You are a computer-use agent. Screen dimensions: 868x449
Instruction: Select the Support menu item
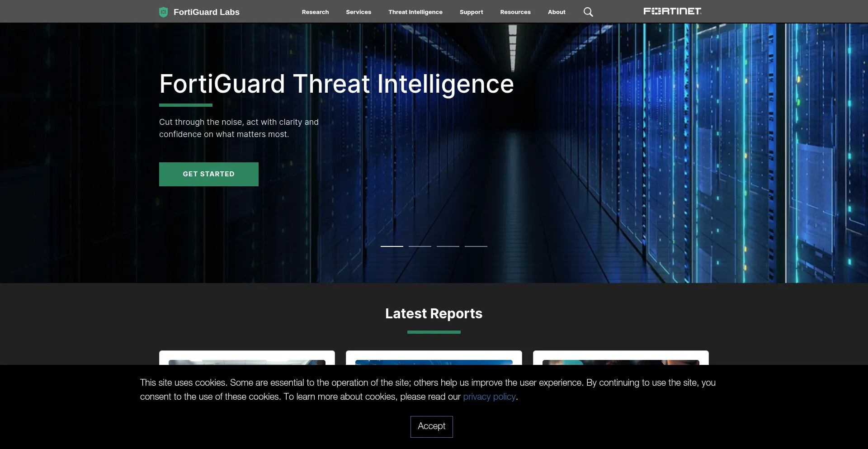pos(471,12)
